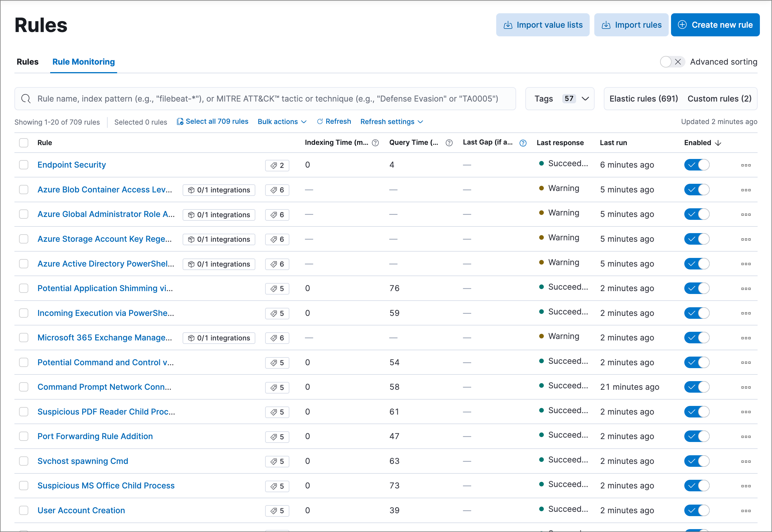Disable the Port Forwarding Rule Addition rule

point(696,436)
